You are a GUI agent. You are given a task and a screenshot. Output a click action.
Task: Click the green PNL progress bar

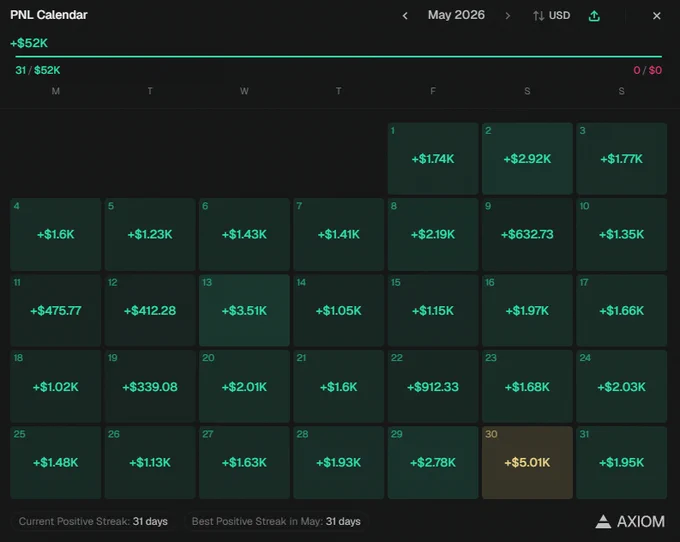338,56
